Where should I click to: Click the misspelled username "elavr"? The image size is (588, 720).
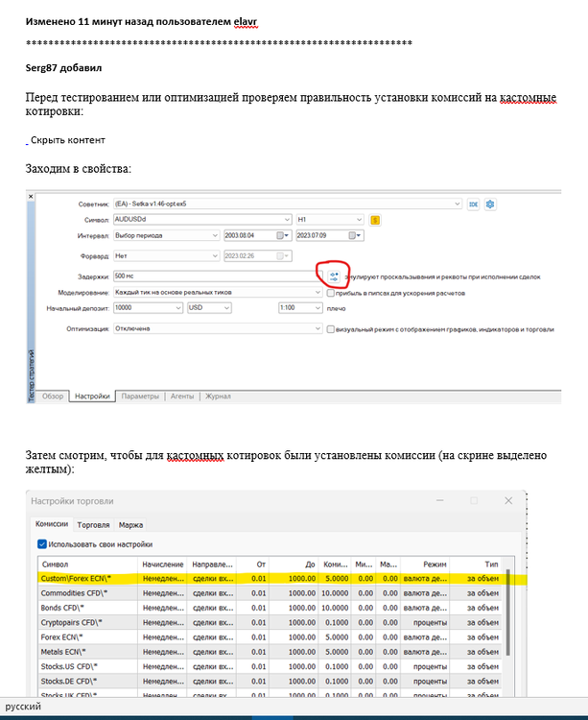pyautogui.click(x=246, y=21)
